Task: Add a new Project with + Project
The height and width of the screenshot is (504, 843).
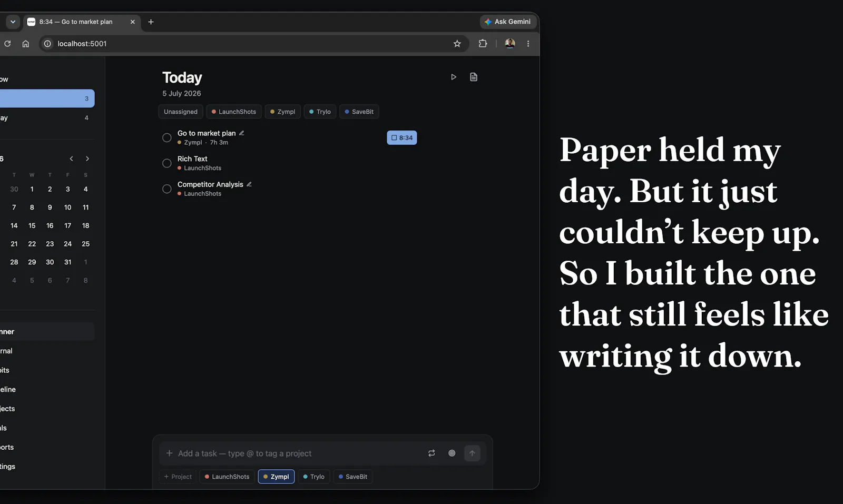Action: (178, 477)
